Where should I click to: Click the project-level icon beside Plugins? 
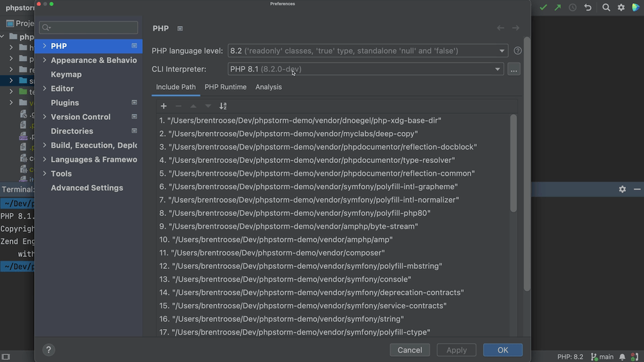[x=134, y=103]
